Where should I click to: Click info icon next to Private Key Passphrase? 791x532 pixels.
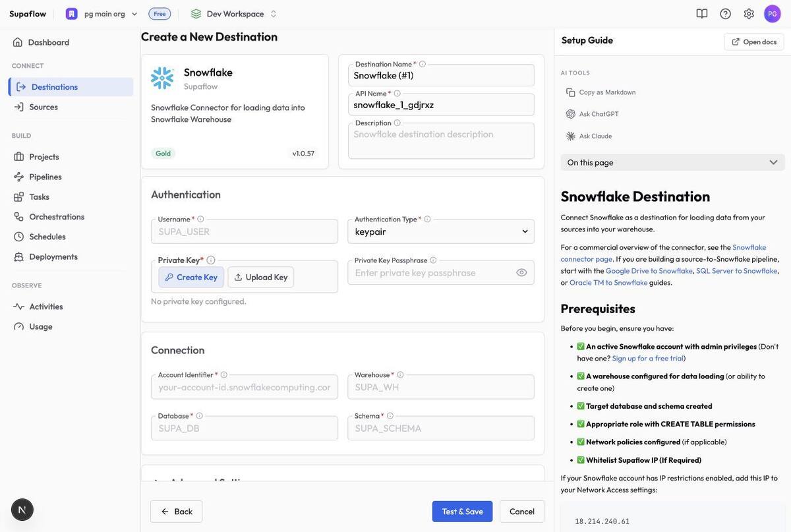433,260
